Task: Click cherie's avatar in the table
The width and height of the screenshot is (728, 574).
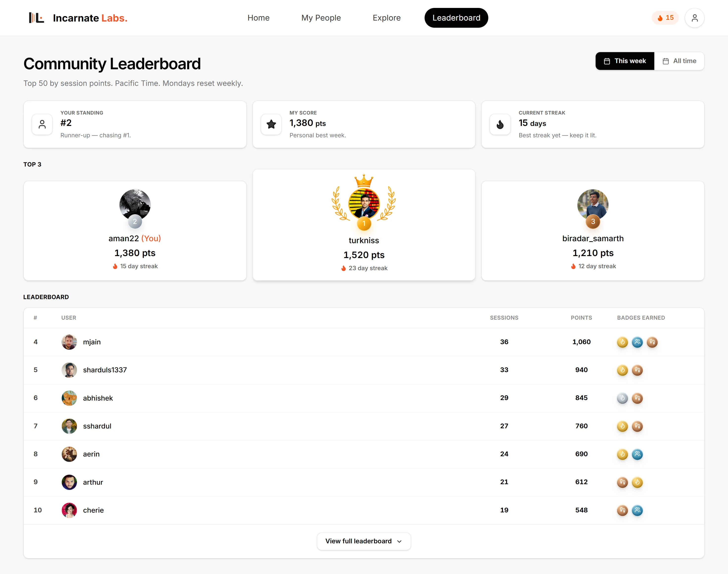Action: 69,510
